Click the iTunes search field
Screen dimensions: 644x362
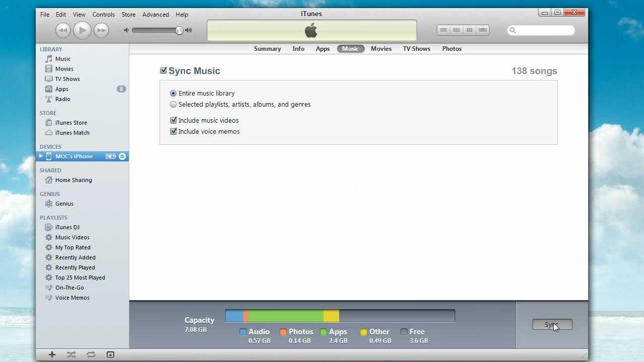(541, 30)
